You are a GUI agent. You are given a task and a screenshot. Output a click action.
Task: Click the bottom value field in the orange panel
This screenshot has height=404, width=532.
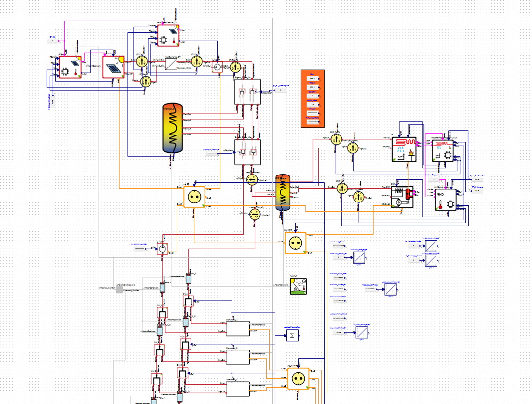tap(313, 121)
